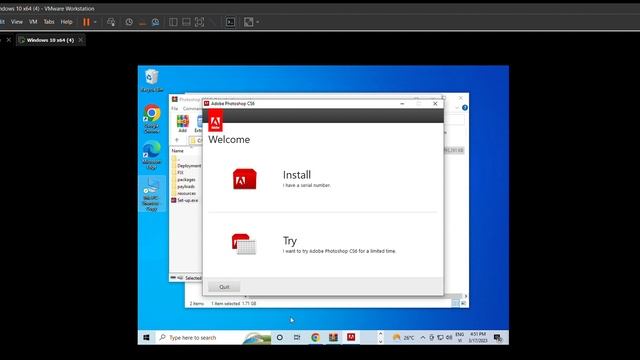The image size is (640, 360).
Task: Click the Explorer horizontal scrollbar right arrow
Action: point(466,296)
